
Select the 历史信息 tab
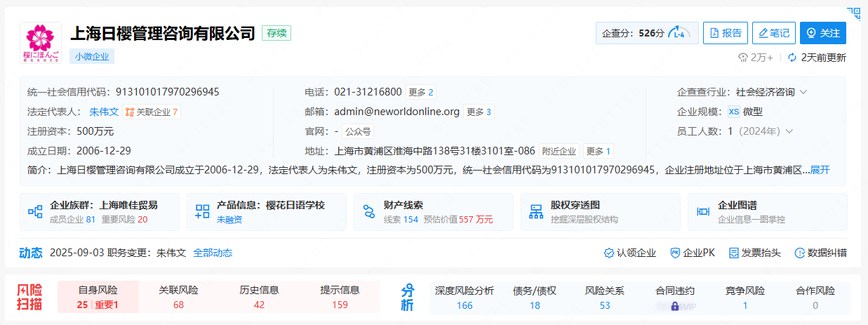click(259, 297)
